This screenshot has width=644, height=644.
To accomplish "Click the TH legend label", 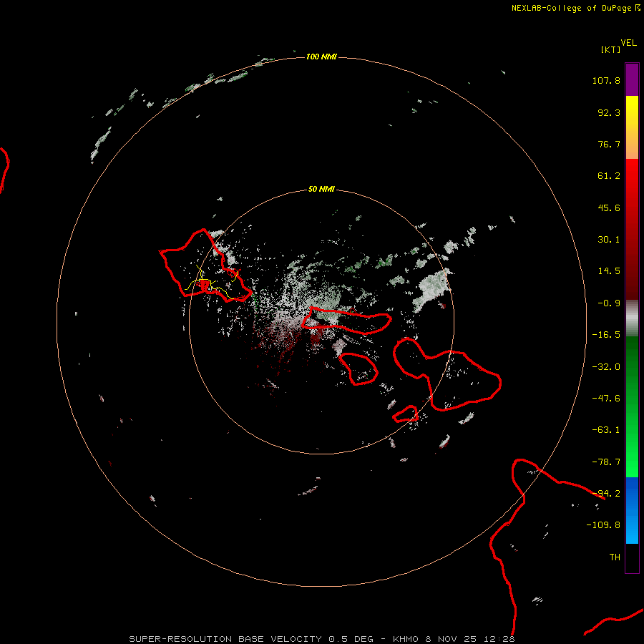I will click(x=615, y=557).
